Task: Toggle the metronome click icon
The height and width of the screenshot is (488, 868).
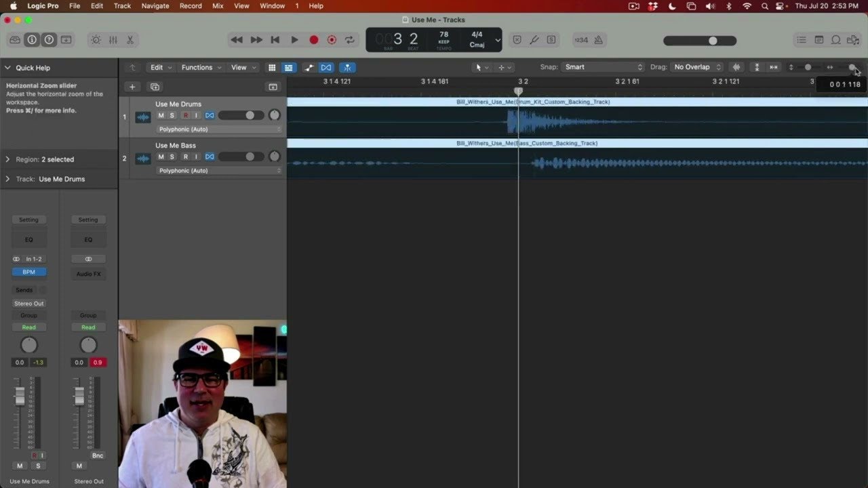Action: pyautogui.click(x=599, y=40)
